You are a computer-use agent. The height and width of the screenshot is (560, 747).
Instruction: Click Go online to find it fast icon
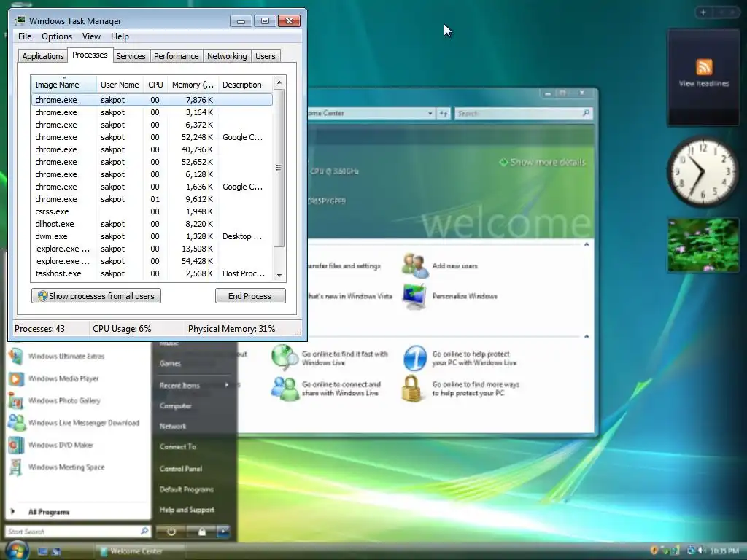click(285, 358)
